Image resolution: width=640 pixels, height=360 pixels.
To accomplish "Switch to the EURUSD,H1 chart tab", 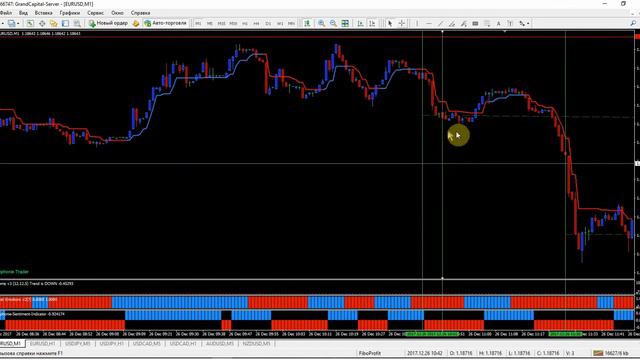I will coord(43,344).
